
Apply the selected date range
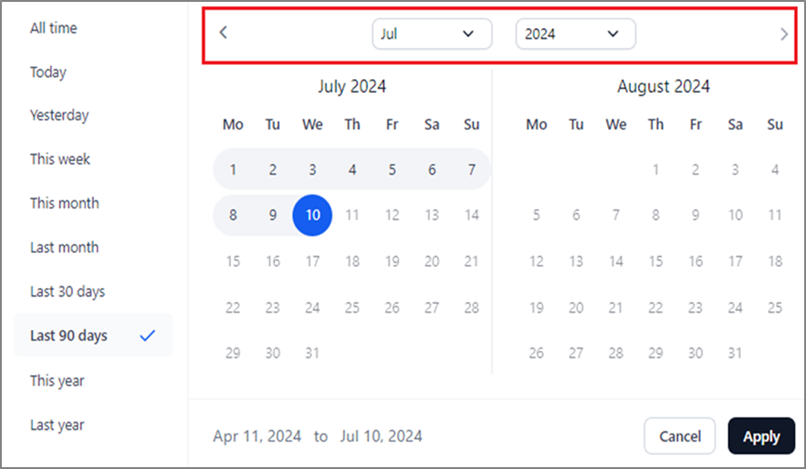pyautogui.click(x=761, y=436)
